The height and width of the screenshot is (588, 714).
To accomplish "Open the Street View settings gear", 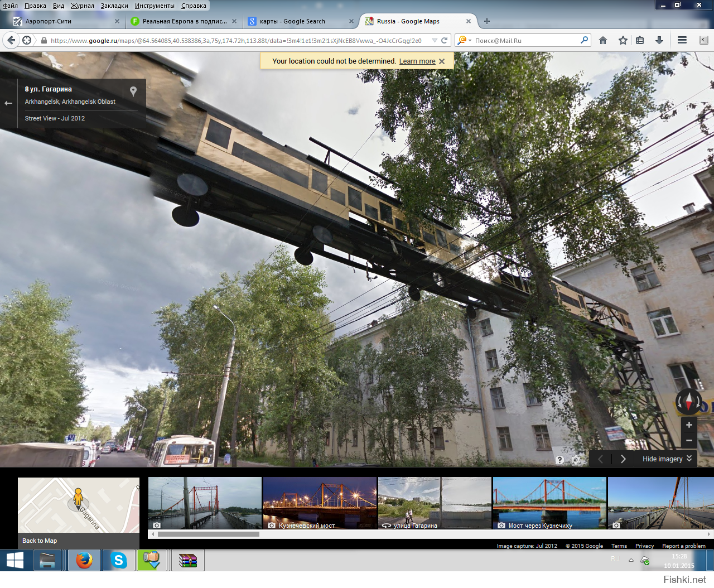I will click(x=576, y=460).
